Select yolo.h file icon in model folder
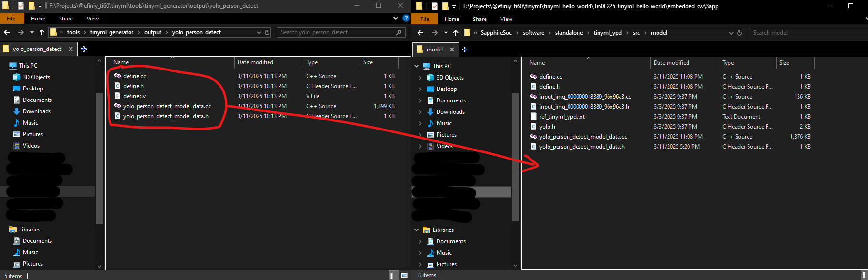Image resolution: width=868 pixels, height=280 pixels. coord(534,127)
